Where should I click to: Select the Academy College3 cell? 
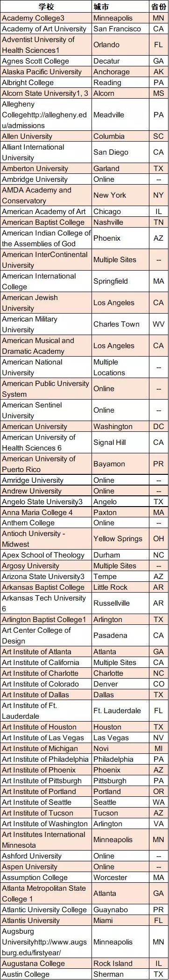(x=46, y=18)
